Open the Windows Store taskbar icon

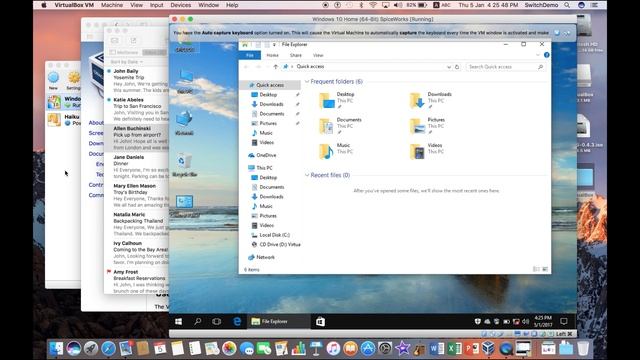[320, 322]
